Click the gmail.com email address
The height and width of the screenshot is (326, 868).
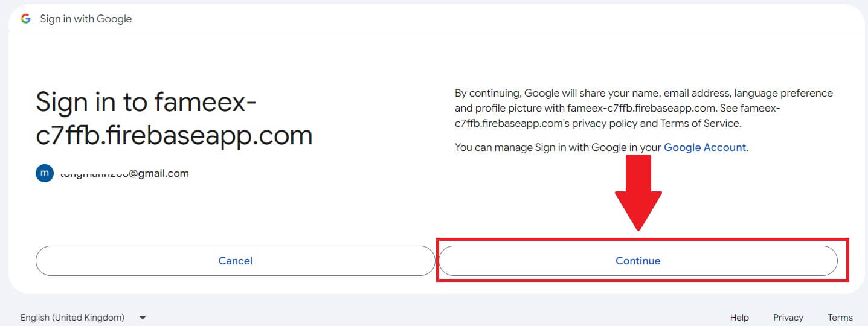coord(124,173)
